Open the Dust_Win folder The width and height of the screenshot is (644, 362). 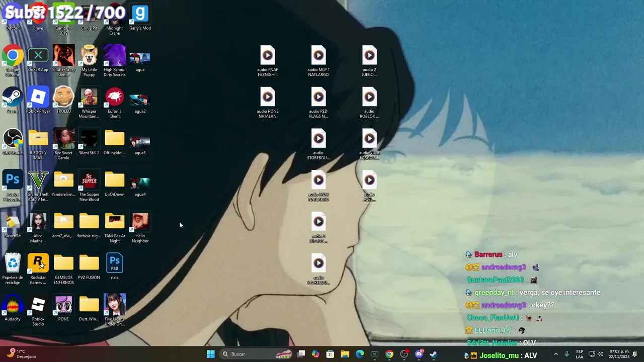point(89,308)
